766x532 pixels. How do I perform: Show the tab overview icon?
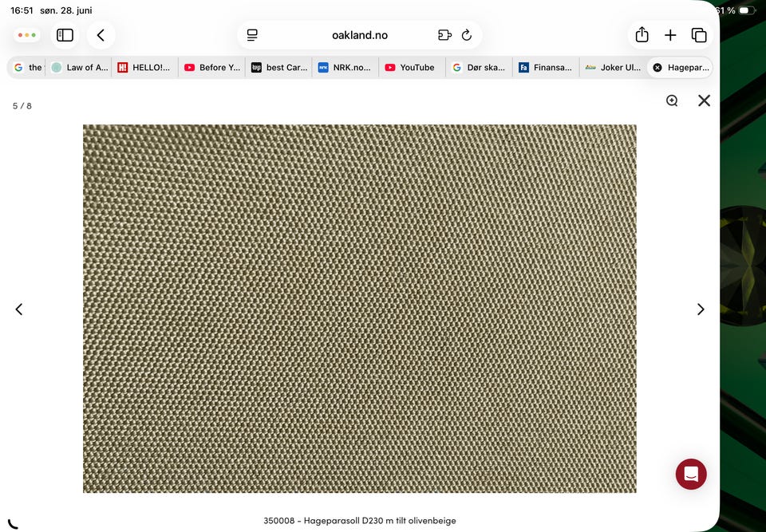coord(699,35)
